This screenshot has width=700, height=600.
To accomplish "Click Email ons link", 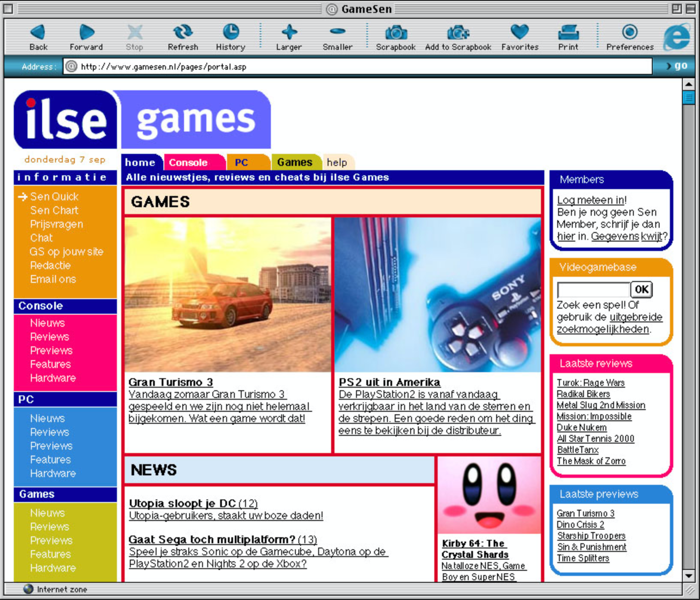I will (x=53, y=279).
